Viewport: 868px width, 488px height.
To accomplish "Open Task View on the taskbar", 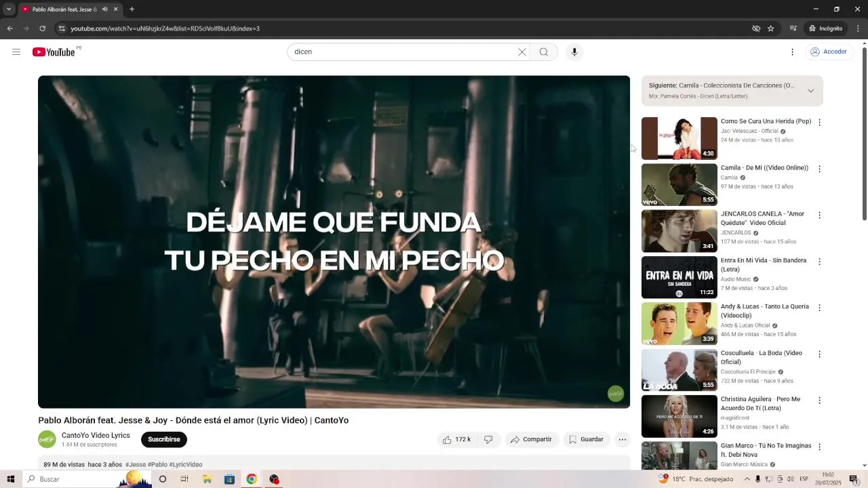I will pyautogui.click(x=184, y=479).
